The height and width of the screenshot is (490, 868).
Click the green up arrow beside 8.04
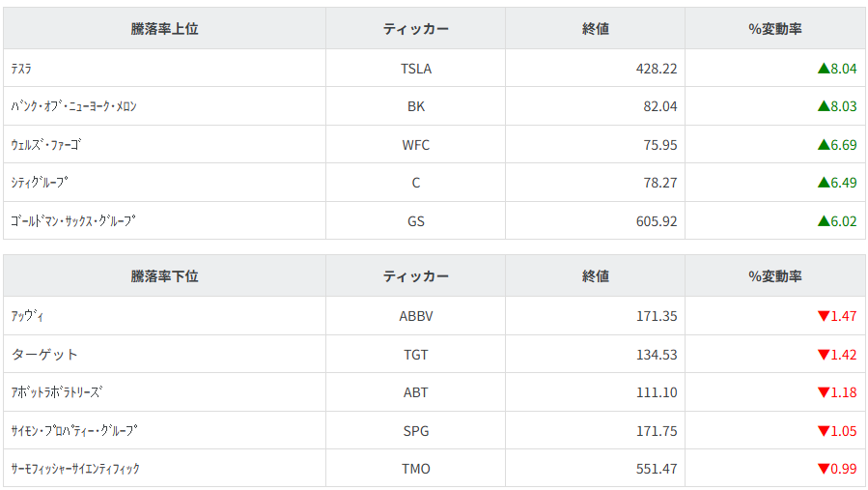tap(824, 69)
